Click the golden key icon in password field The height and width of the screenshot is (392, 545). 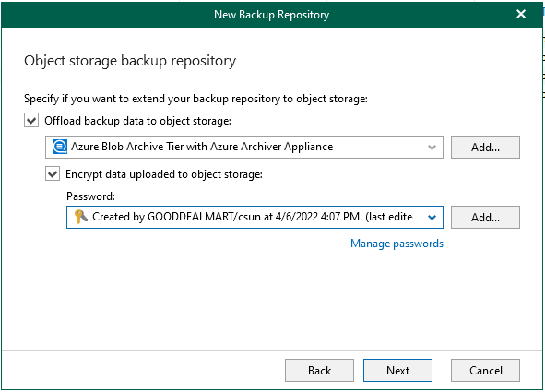point(81,217)
